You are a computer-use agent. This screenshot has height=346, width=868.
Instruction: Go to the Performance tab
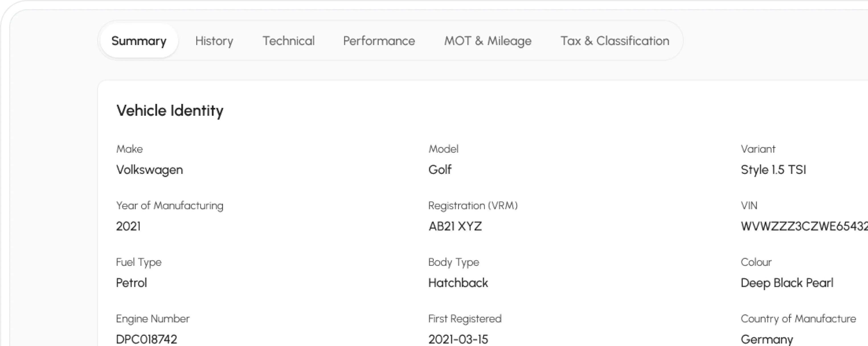[379, 41]
